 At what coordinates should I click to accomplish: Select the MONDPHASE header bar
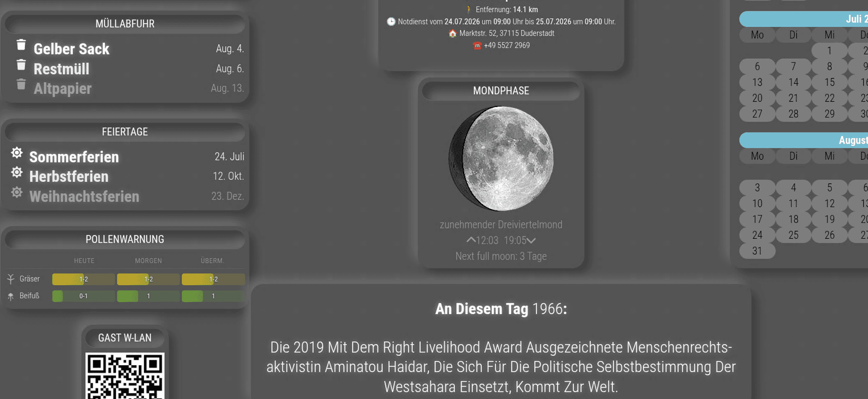501,91
